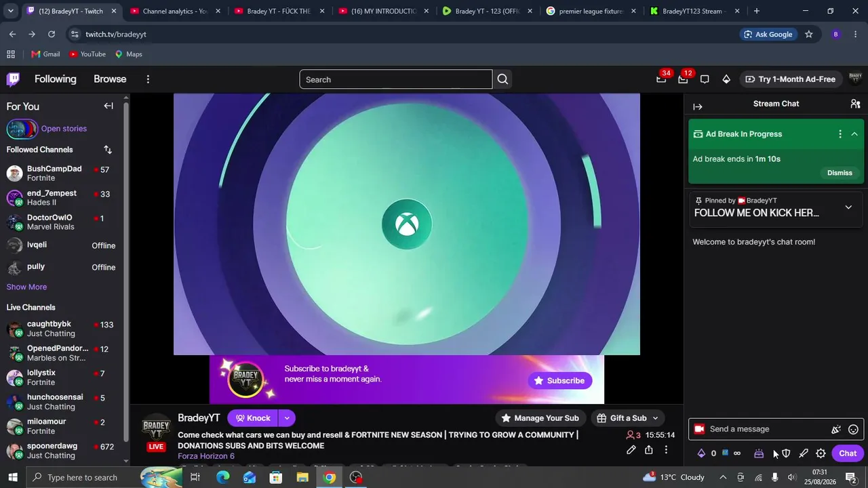Expand the pinned FOLLOW ME ON KICK message
The height and width of the screenshot is (488, 868).
[848, 207]
